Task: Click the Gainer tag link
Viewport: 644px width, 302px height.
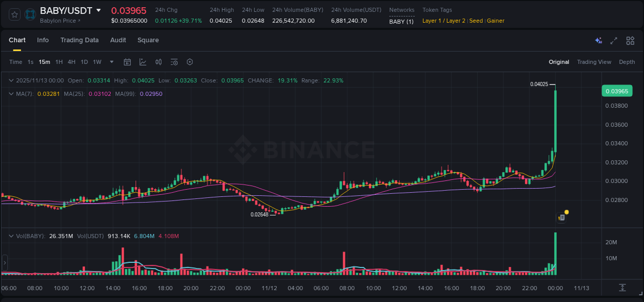Action: 495,21
